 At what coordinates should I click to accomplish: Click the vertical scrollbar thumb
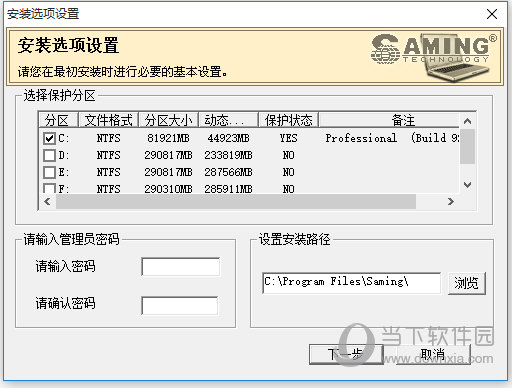coord(467,147)
